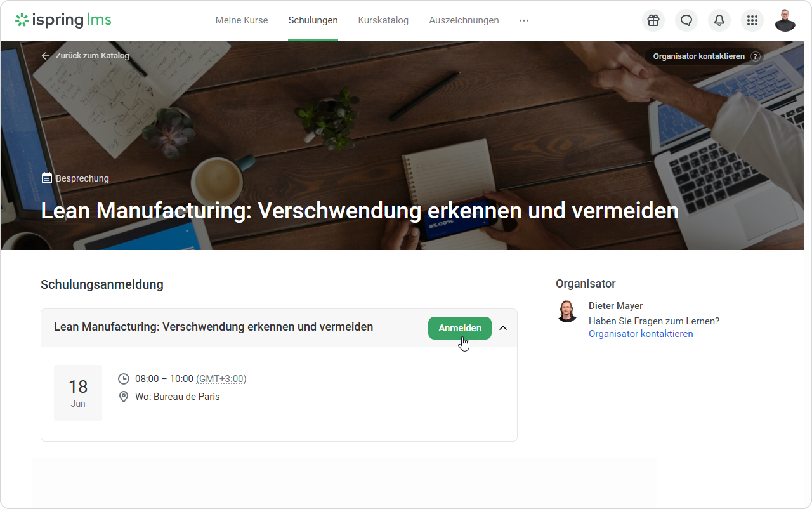
Task: Click the clock icon next to time
Action: [123, 379]
